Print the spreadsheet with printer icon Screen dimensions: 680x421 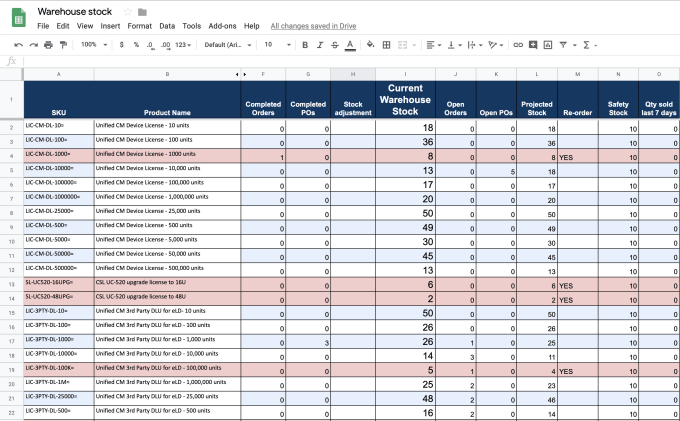tap(49, 45)
